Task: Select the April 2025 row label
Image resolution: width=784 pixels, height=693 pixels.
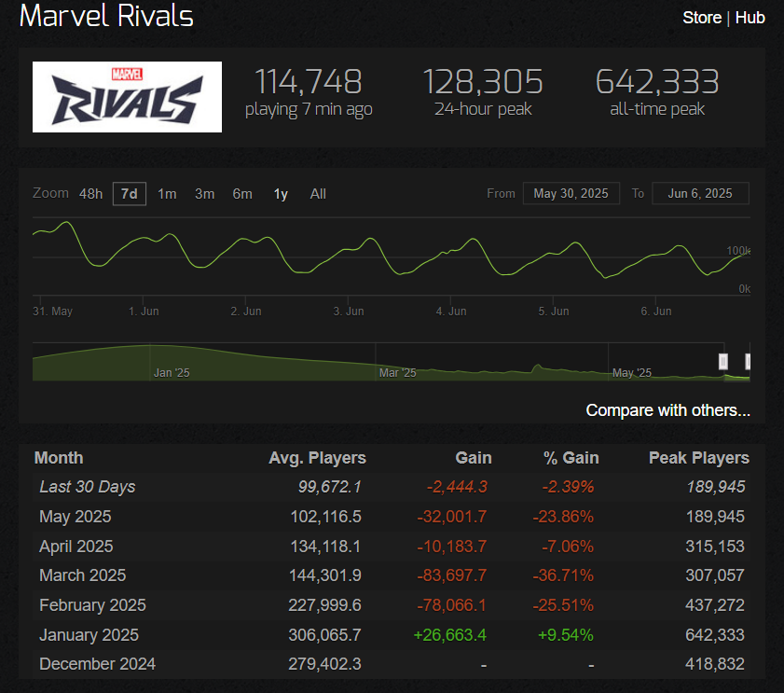Action: click(x=76, y=547)
